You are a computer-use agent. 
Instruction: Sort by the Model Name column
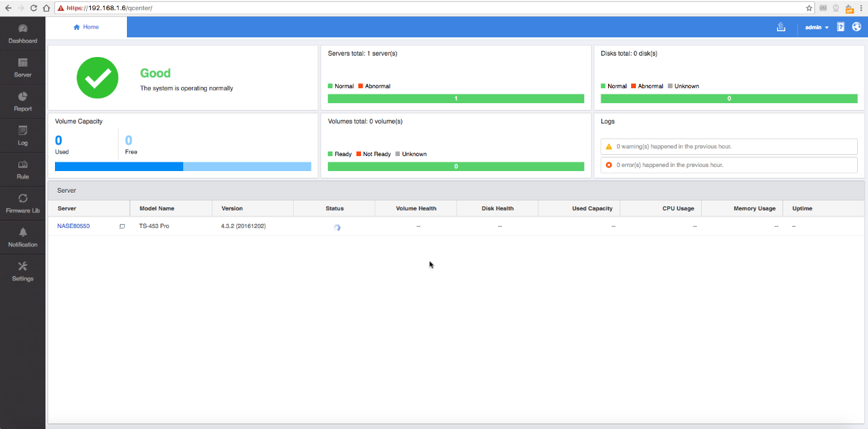pos(171,208)
